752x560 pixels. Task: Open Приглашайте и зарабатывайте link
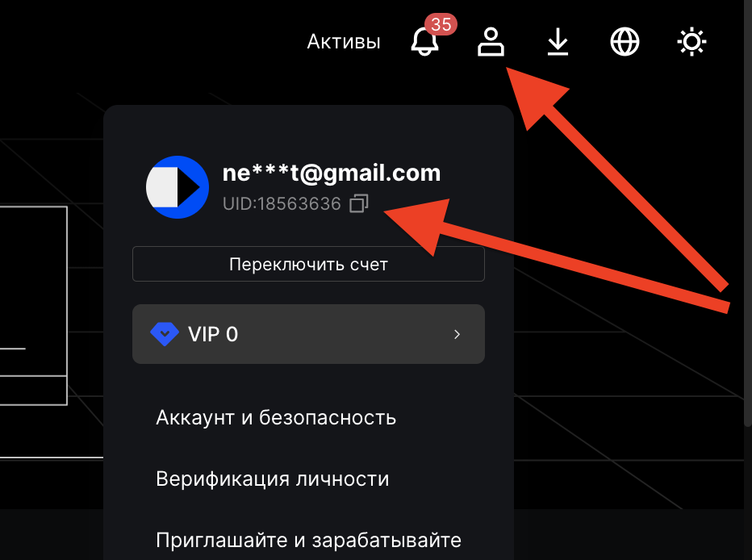coord(308,541)
